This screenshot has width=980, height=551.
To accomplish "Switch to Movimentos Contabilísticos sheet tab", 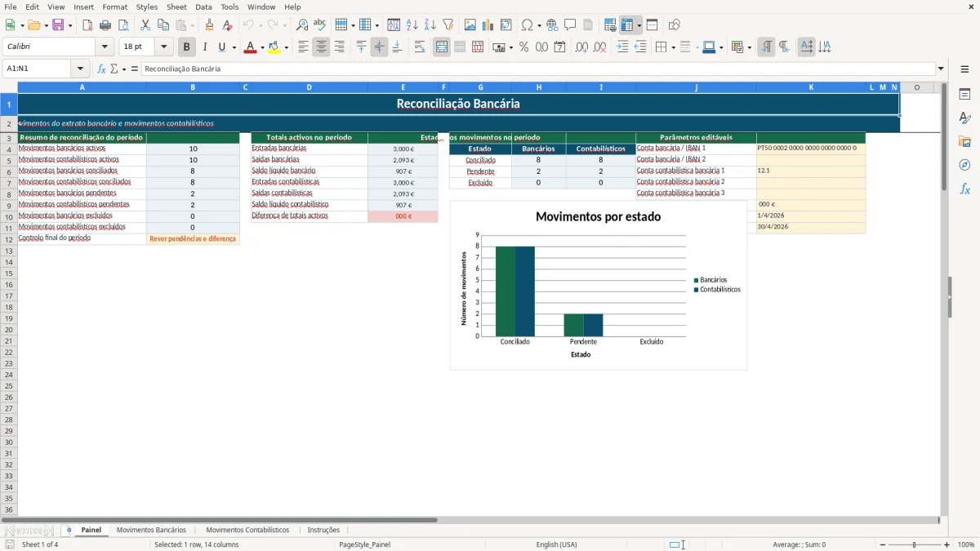I will click(x=247, y=530).
